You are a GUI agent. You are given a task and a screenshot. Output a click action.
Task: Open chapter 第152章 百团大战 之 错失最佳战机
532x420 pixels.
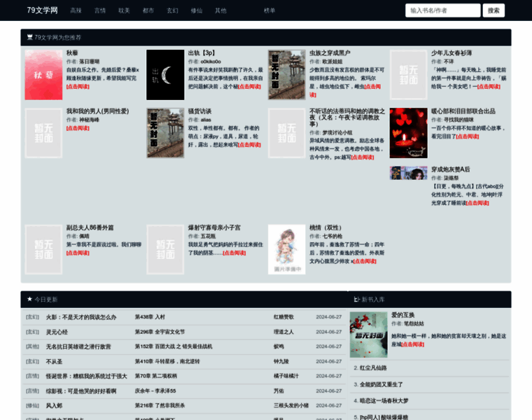click(x=174, y=346)
